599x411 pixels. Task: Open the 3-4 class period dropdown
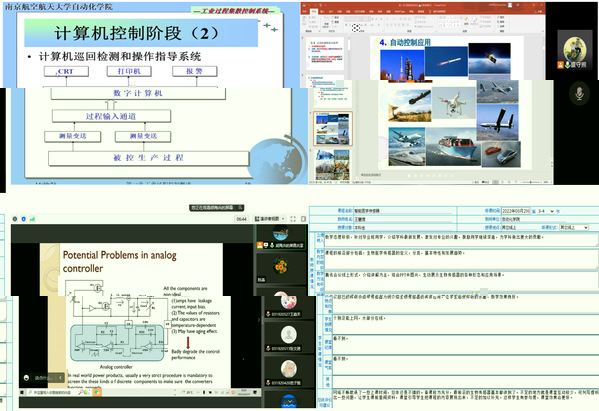pyautogui.click(x=546, y=211)
